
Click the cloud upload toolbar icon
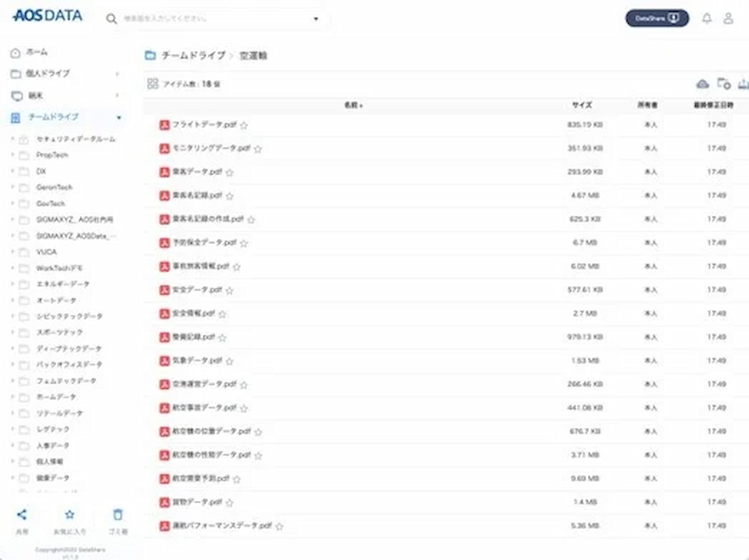click(x=702, y=84)
